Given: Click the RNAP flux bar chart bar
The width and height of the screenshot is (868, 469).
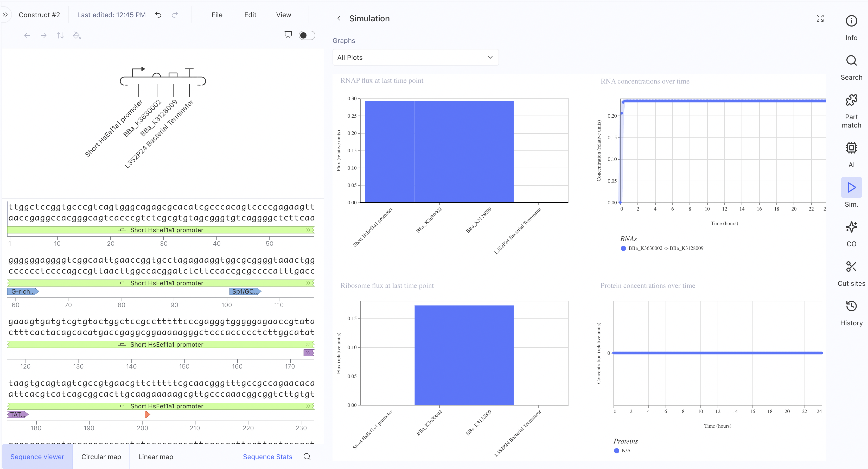Looking at the screenshot, I should pyautogui.click(x=439, y=151).
